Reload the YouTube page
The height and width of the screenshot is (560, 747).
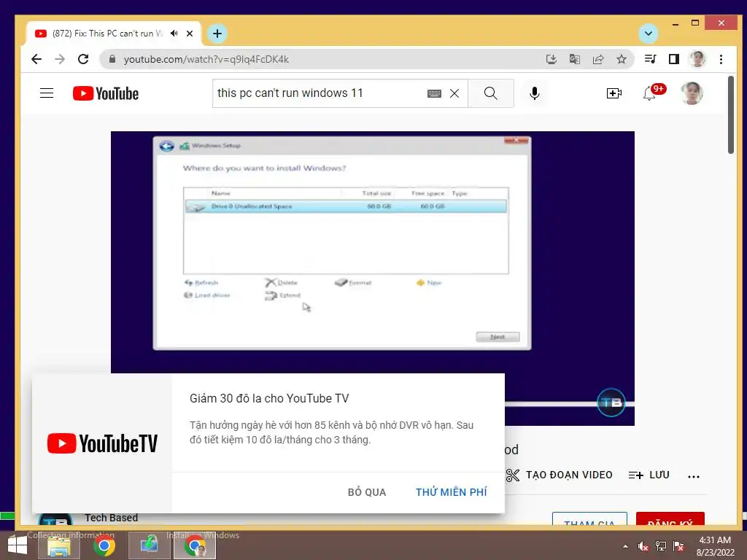click(83, 59)
